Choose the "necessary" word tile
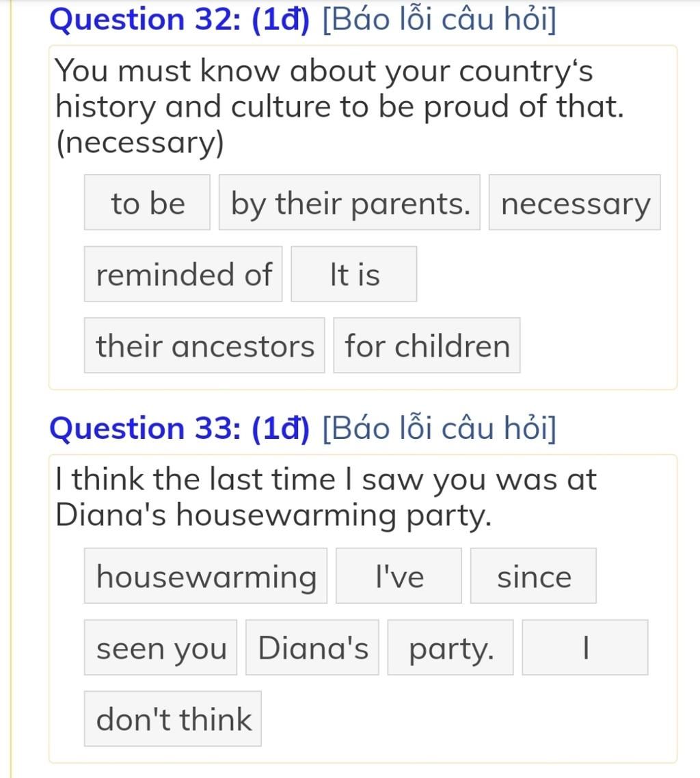 574,202
